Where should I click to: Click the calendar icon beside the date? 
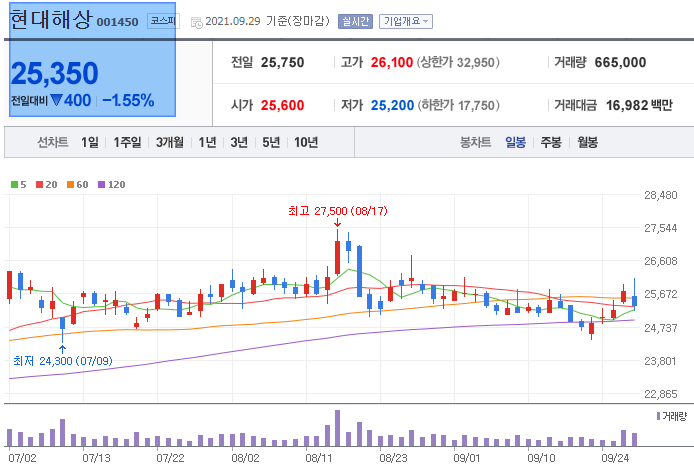(x=197, y=23)
